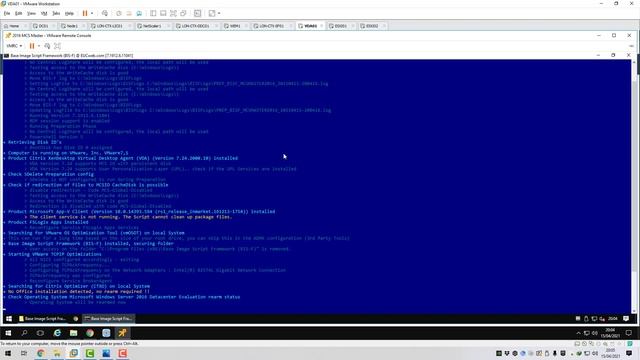Click the VMware Remote Console taskbar icon
Screen dimensions: 640x360
[x=122, y=333]
